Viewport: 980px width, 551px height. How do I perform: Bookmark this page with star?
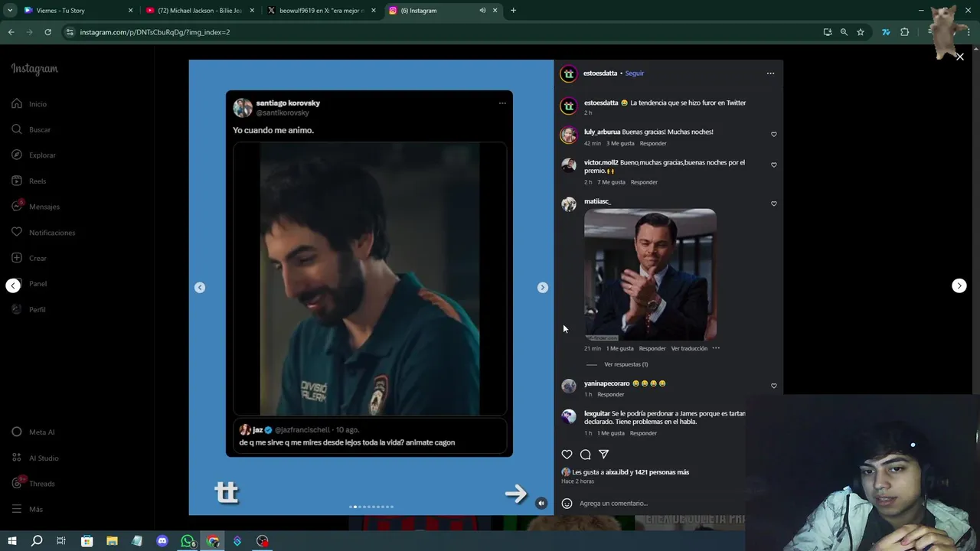coord(861,32)
